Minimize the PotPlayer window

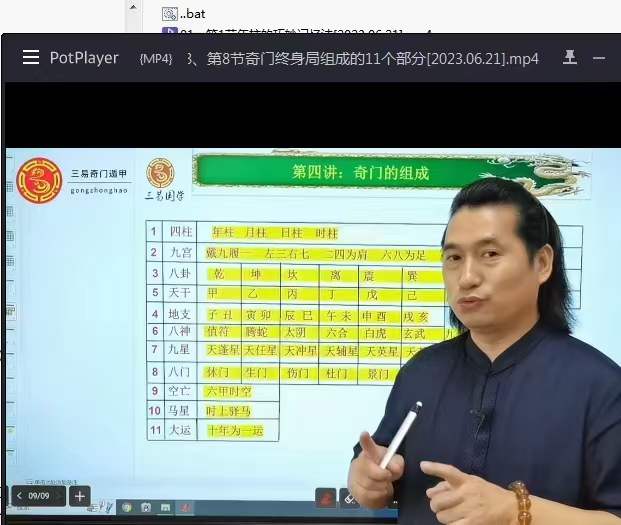point(600,58)
